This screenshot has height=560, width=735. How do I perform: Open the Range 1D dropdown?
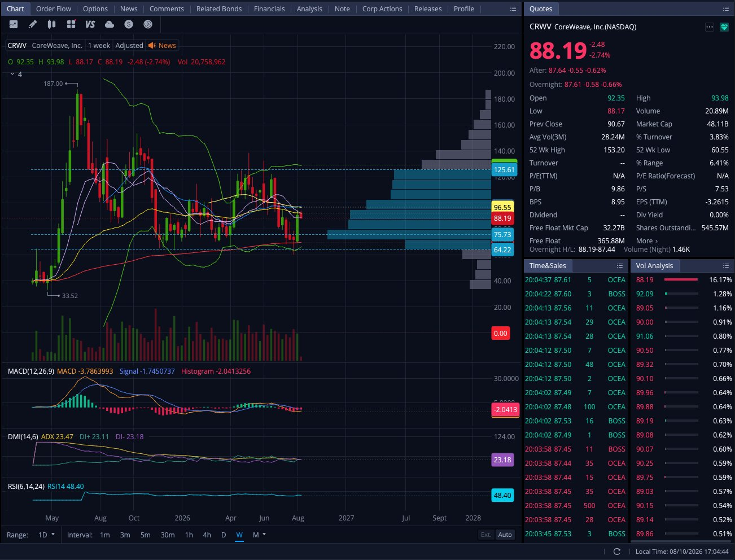[x=47, y=535]
